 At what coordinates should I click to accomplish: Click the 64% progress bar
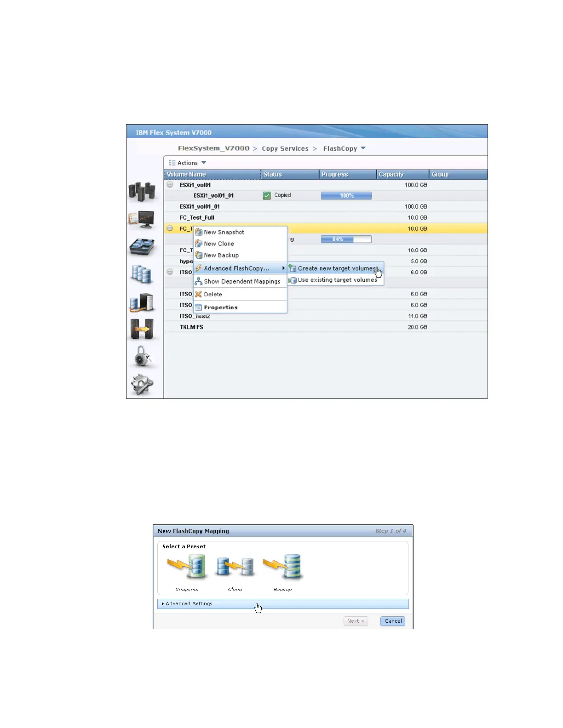click(x=346, y=239)
